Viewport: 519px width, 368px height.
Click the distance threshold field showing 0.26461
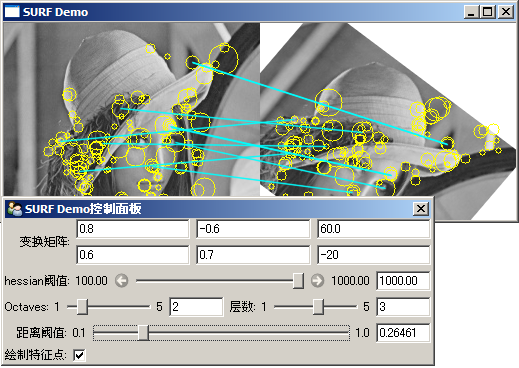[x=403, y=333]
